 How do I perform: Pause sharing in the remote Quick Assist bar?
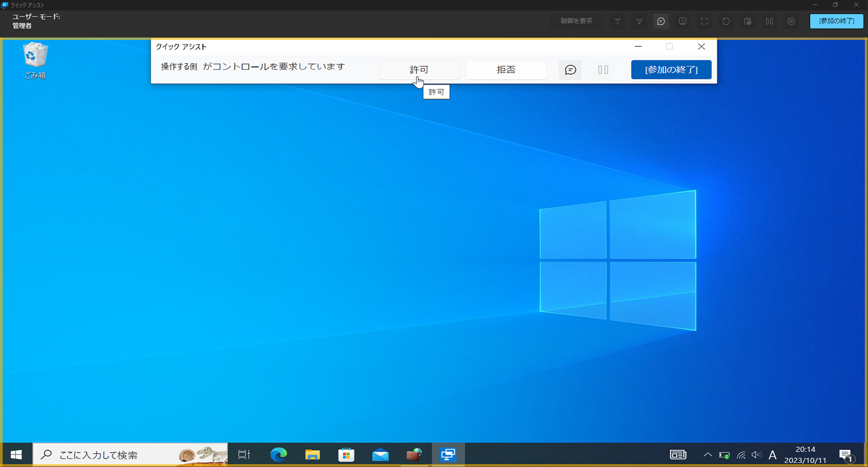[603, 70]
